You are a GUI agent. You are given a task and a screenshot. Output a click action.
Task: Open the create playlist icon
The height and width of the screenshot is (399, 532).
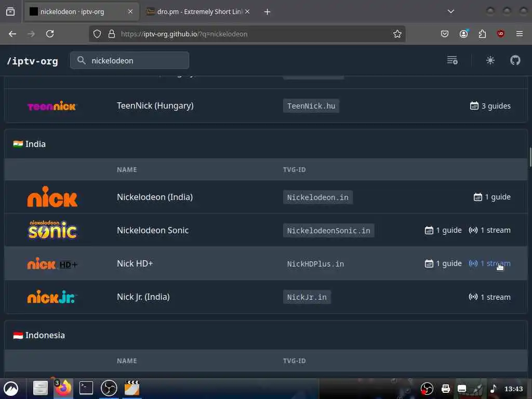[x=453, y=60]
